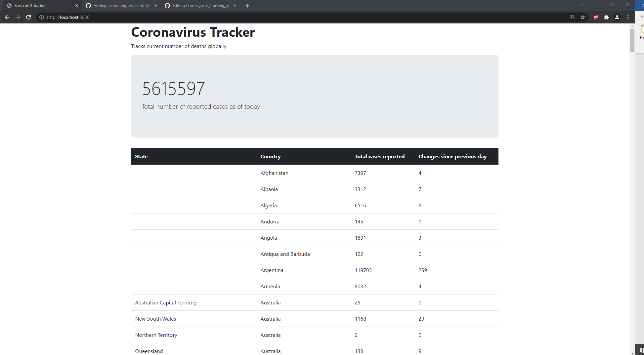
Task: Open a new tab with the plus button
Action: 247,6
